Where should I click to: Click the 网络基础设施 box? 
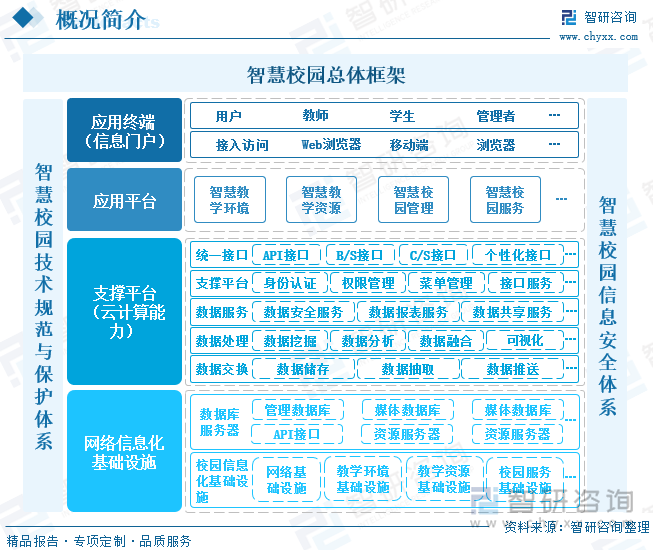[286, 479]
